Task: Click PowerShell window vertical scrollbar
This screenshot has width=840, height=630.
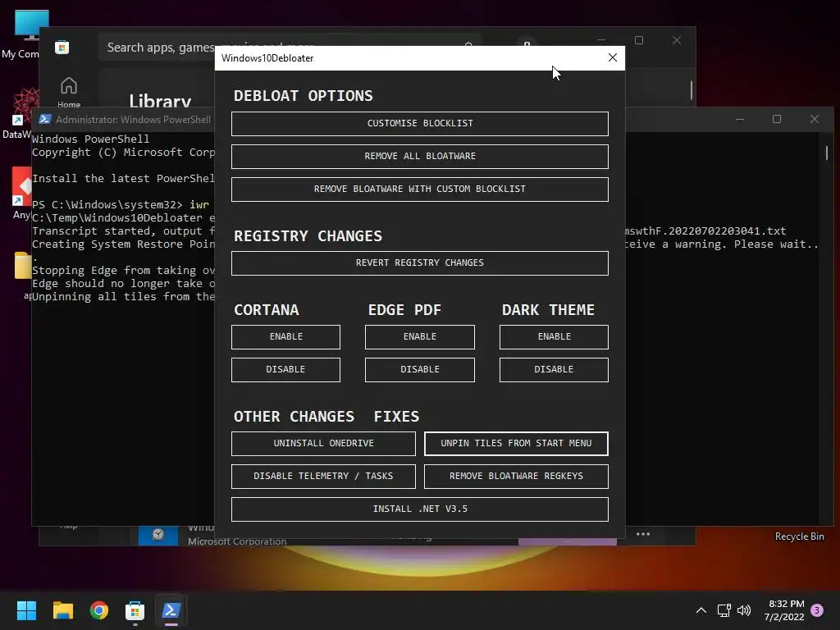Action: 827,153
